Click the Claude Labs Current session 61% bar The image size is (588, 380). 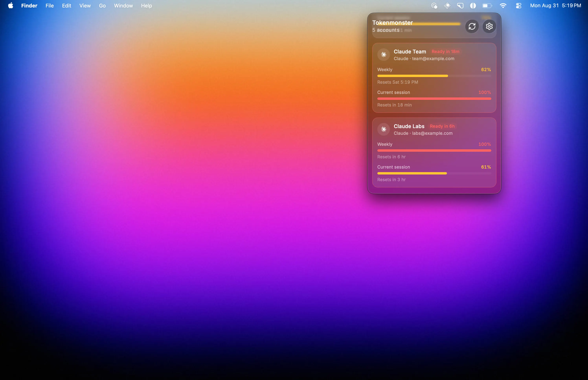(x=434, y=173)
